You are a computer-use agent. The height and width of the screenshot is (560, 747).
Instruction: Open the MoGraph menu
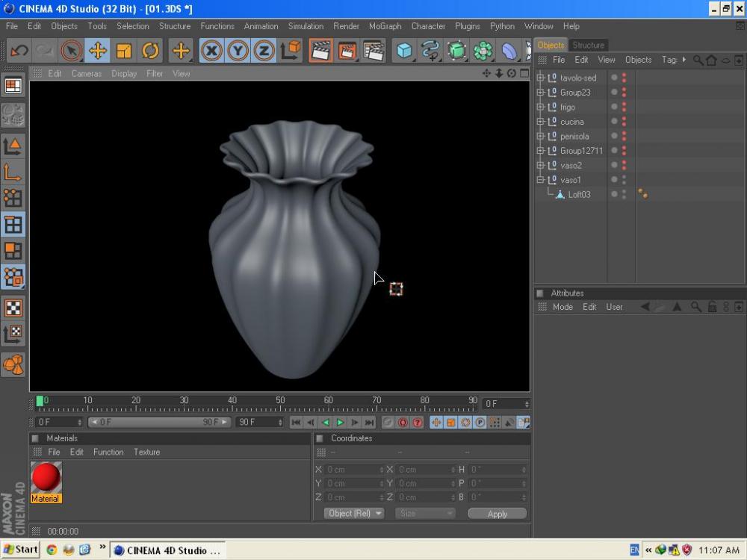coord(385,26)
